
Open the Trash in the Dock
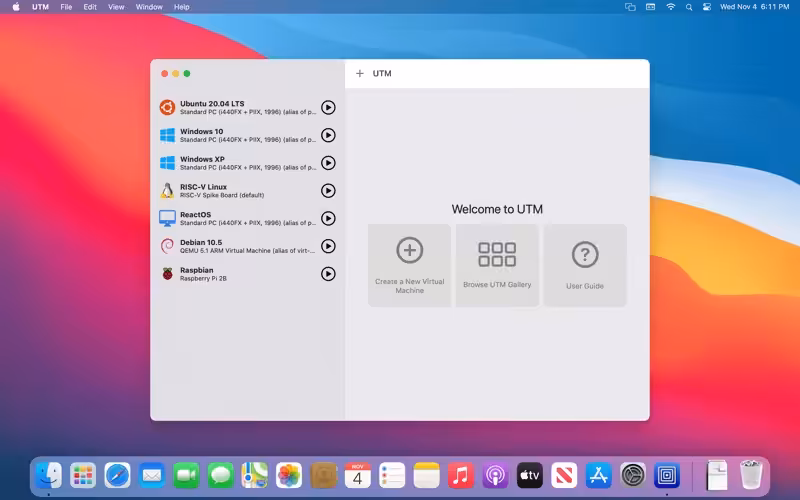tap(751, 475)
